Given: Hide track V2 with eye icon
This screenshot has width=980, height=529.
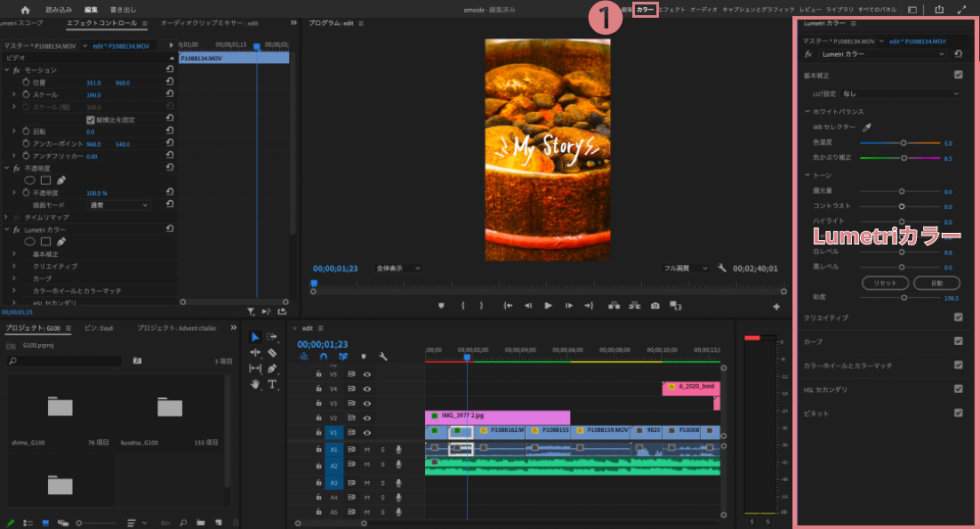Looking at the screenshot, I should (367, 418).
